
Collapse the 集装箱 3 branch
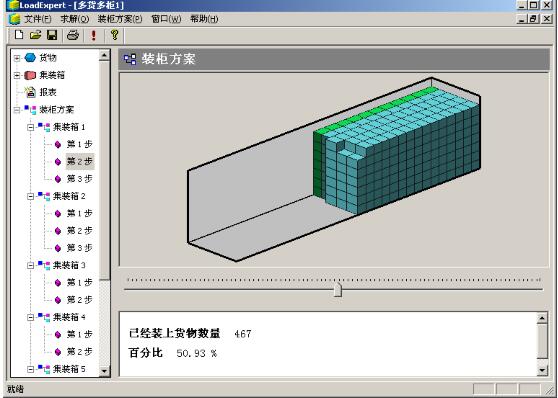(31, 265)
